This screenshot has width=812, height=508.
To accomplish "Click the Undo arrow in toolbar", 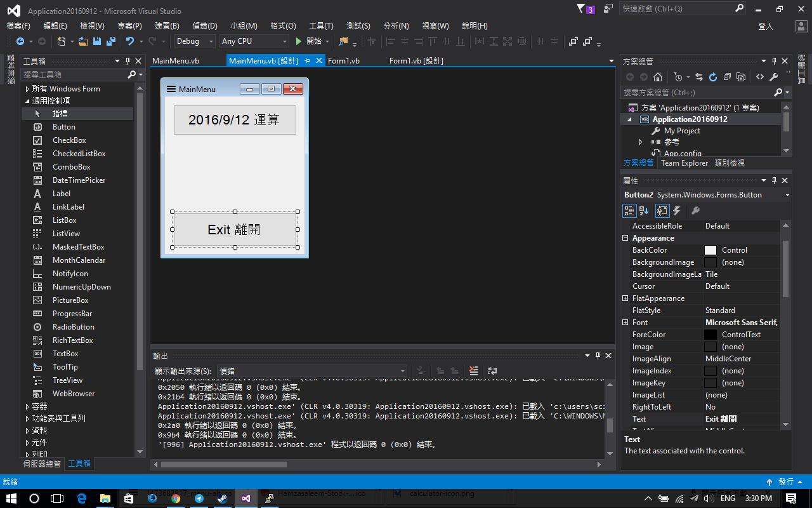I will click(130, 41).
